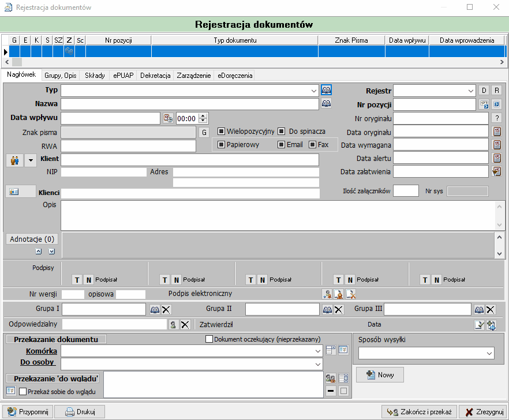Click the blue arrow icon beside Nr pozycji
This screenshot has width=509, height=420.
pyautogui.click(x=497, y=104)
